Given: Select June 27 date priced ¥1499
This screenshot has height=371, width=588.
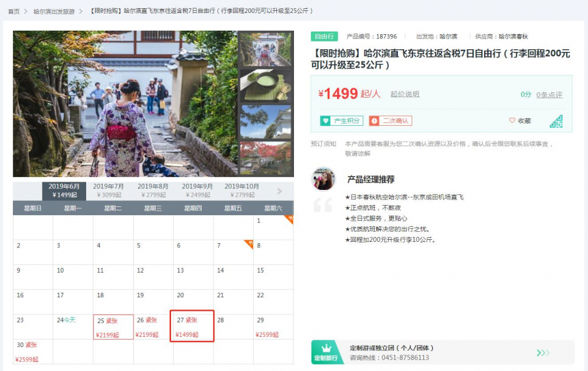Looking at the screenshot, I should tap(192, 326).
